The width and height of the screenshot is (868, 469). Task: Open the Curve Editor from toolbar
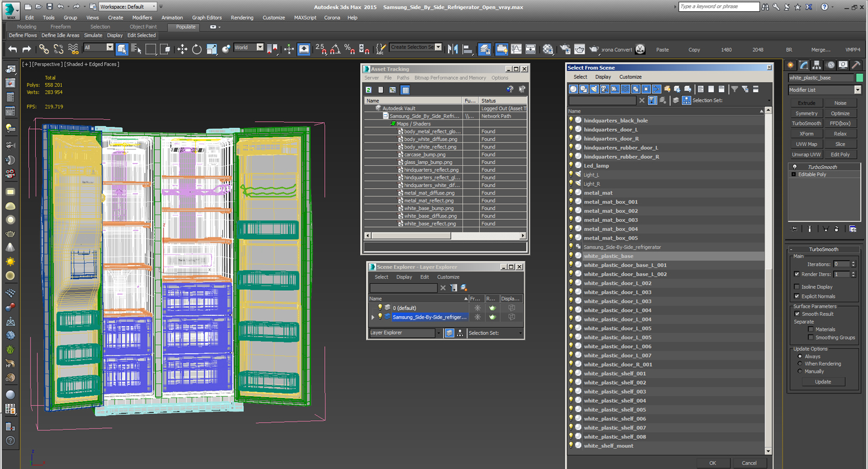(516, 49)
